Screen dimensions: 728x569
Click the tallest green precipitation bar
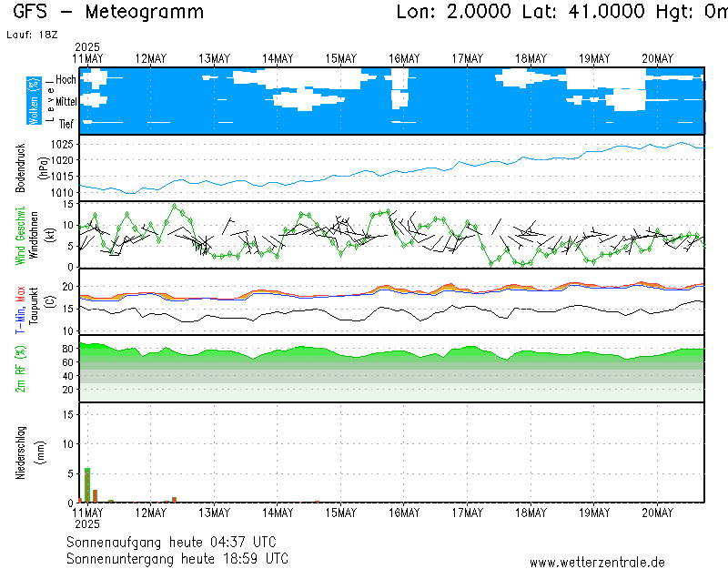click(x=87, y=485)
